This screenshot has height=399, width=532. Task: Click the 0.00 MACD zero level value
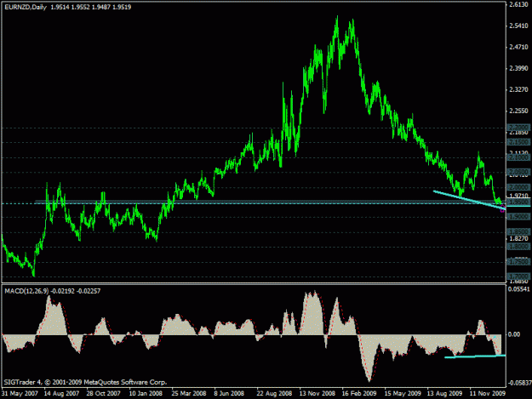tap(514, 334)
